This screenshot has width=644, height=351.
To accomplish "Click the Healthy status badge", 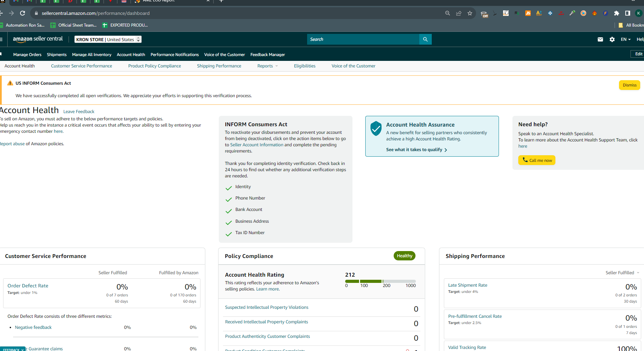I will pos(404,256).
